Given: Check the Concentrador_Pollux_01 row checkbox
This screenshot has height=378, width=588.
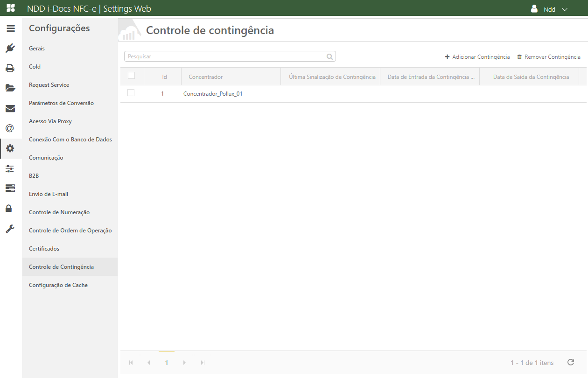Looking at the screenshot, I should (x=131, y=93).
